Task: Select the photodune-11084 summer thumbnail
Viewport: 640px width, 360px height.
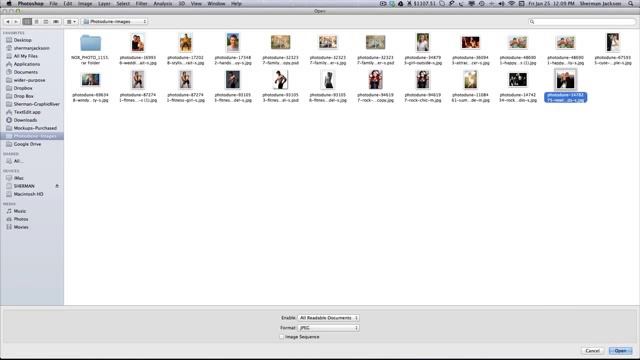Action: tap(470, 80)
